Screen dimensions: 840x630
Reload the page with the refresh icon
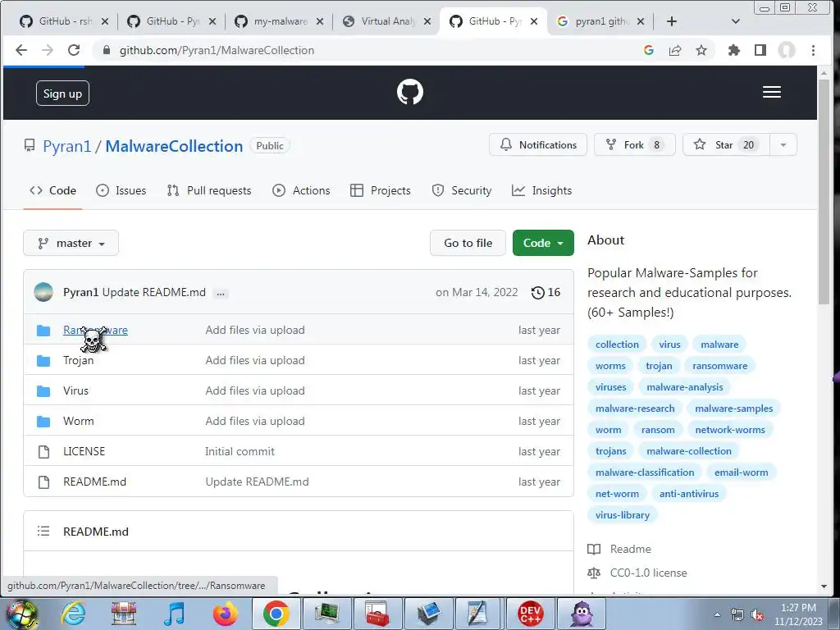click(74, 50)
